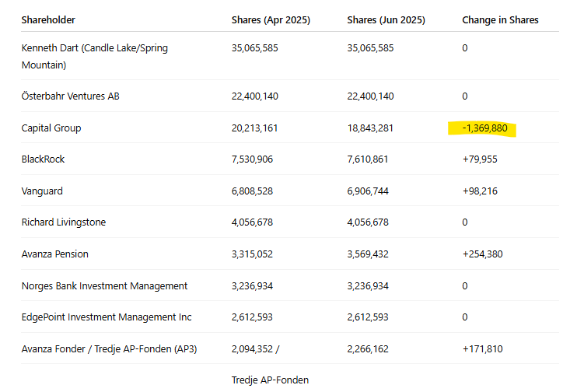Click the Shareholder column header
The width and height of the screenshot is (577, 392).
(48, 20)
